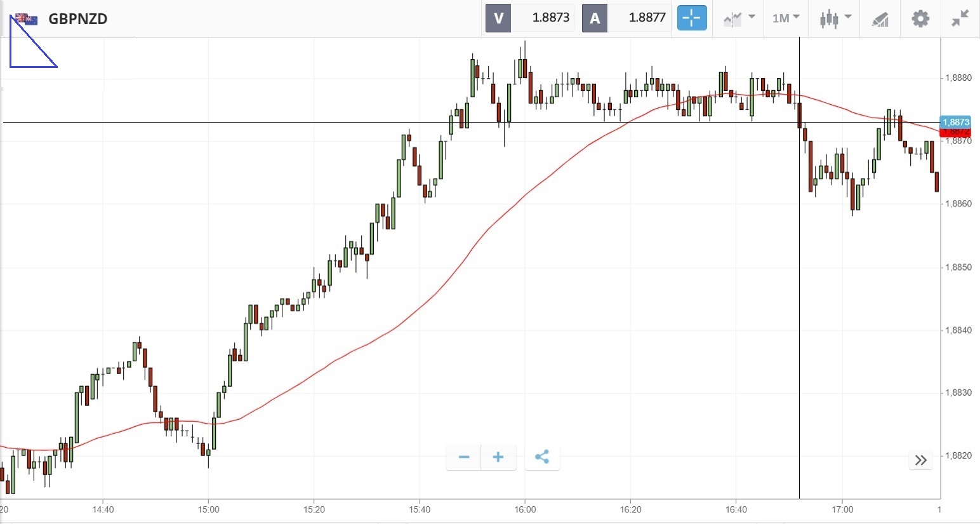Click the blue 1,8873 price label
This screenshot has width=980, height=524.
[x=955, y=122]
